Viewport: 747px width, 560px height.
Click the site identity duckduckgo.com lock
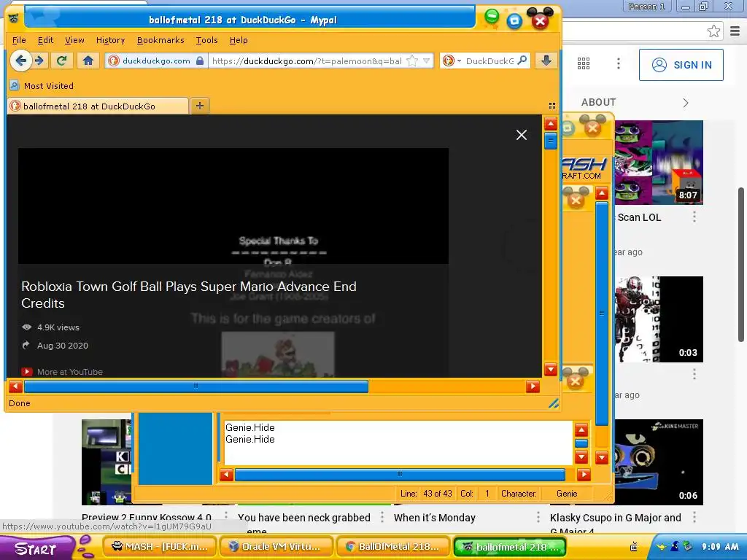[x=156, y=61]
